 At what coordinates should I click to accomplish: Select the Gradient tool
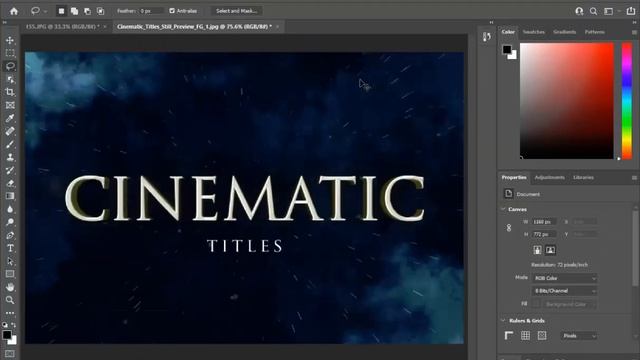tap(10, 196)
